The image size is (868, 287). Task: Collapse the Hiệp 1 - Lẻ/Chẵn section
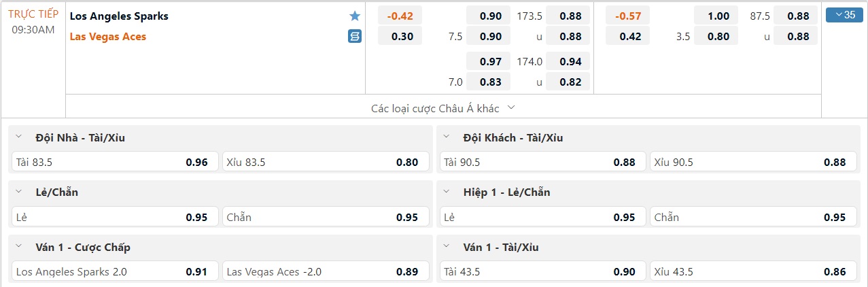point(447,192)
